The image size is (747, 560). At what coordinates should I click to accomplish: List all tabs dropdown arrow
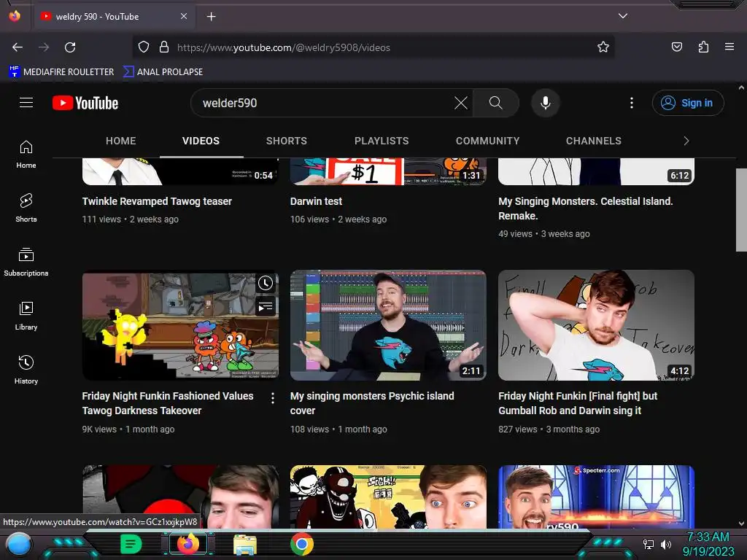[x=623, y=16]
